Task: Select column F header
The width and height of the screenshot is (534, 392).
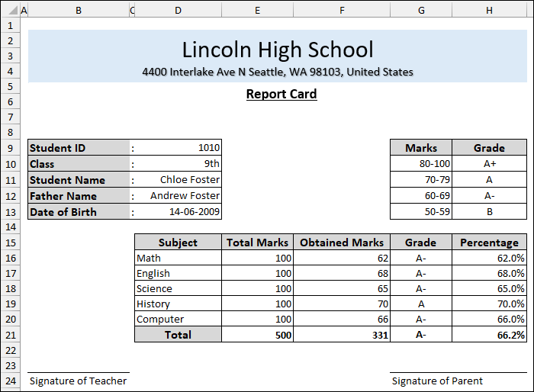Action: (x=341, y=11)
